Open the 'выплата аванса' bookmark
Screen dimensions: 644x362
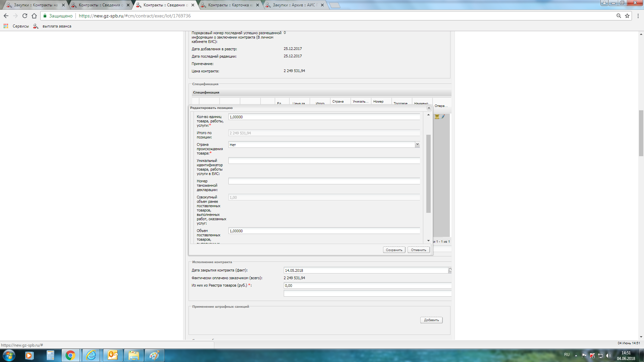tap(52, 26)
